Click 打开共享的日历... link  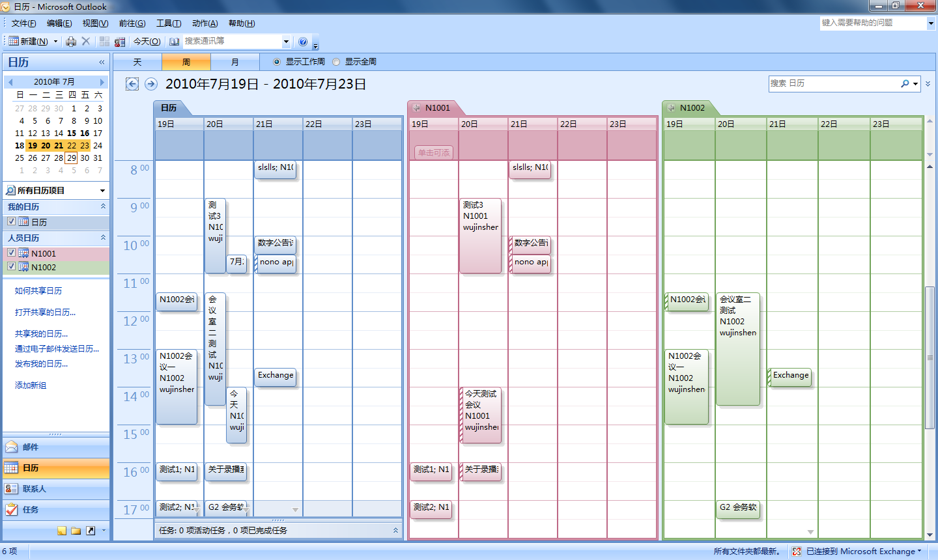click(x=45, y=313)
